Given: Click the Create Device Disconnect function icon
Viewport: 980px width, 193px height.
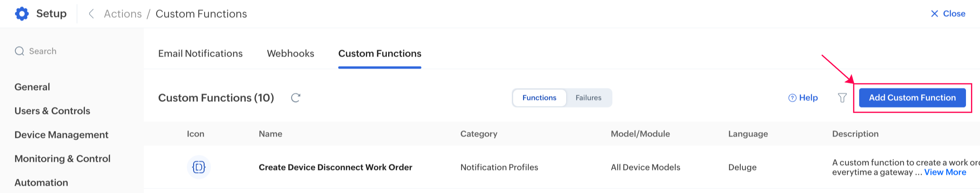Looking at the screenshot, I should (199, 167).
